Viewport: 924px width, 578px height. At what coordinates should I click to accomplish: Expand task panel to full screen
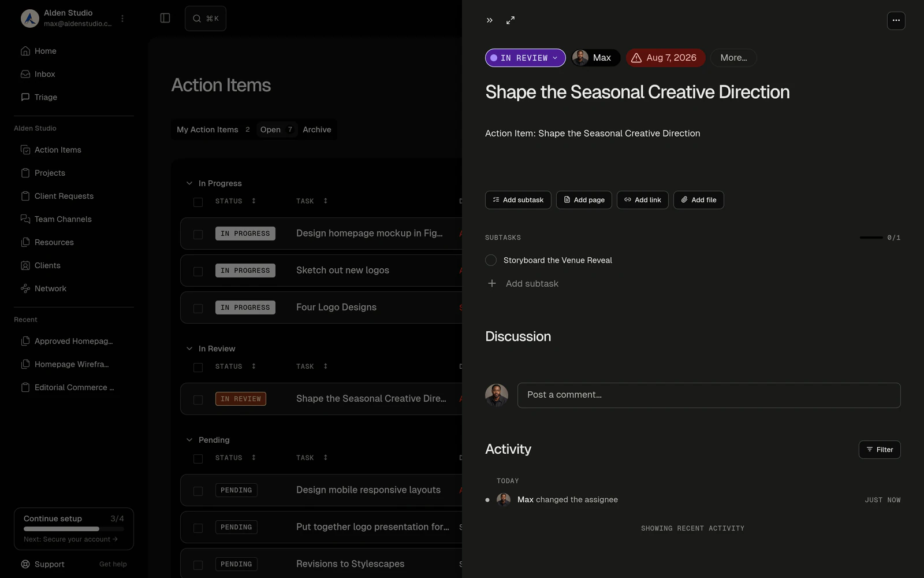click(511, 20)
